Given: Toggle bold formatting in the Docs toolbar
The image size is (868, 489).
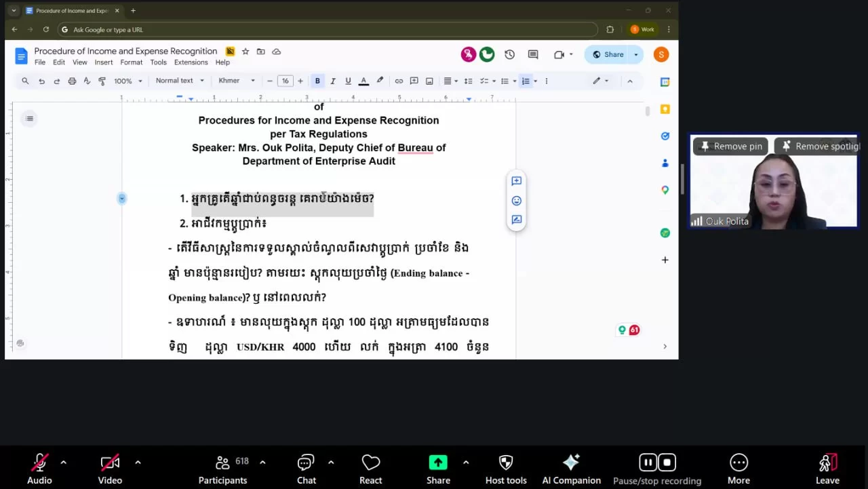Looking at the screenshot, I should 317,81.
